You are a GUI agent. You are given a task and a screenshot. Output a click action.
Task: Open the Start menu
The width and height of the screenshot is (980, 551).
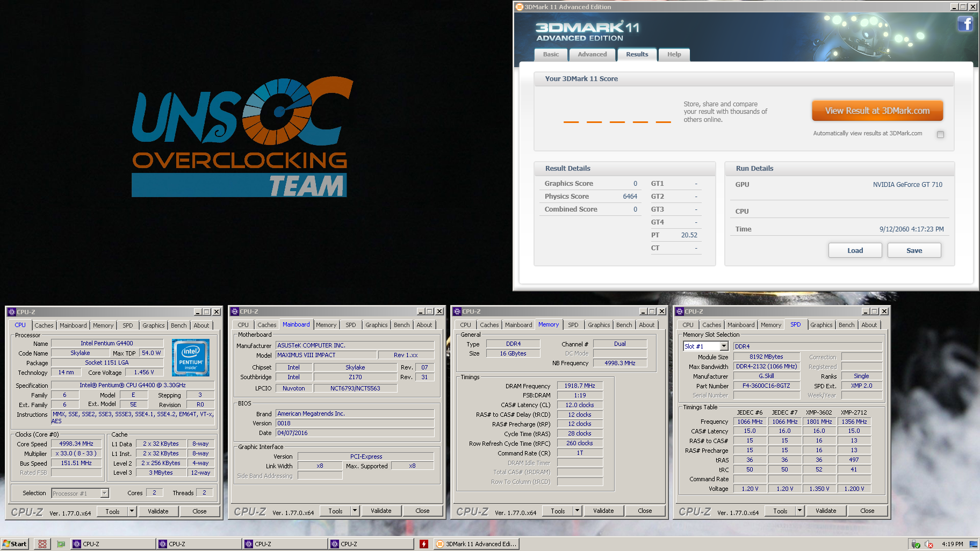[15, 544]
